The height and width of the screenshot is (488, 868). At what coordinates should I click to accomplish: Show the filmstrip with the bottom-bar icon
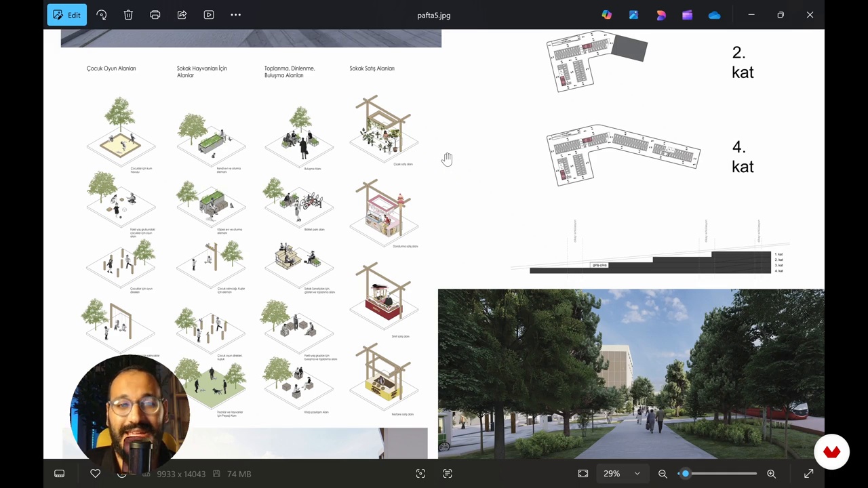(60, 474)
